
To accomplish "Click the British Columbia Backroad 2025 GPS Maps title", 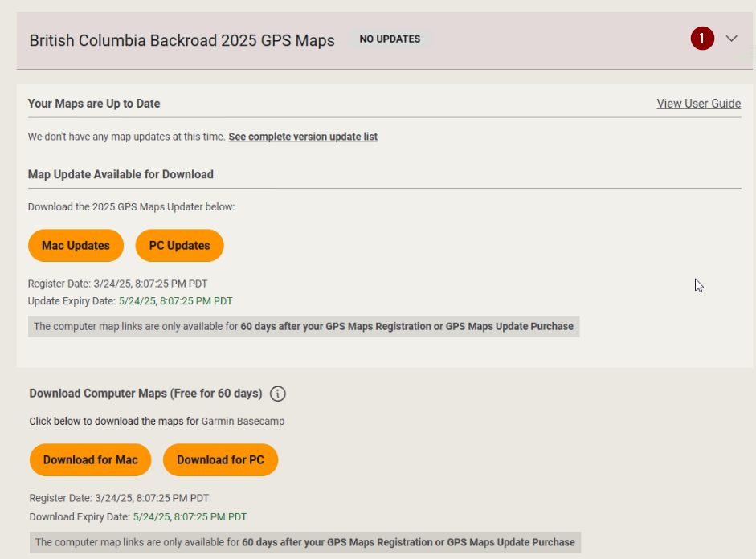I will (x=182, y=40).
